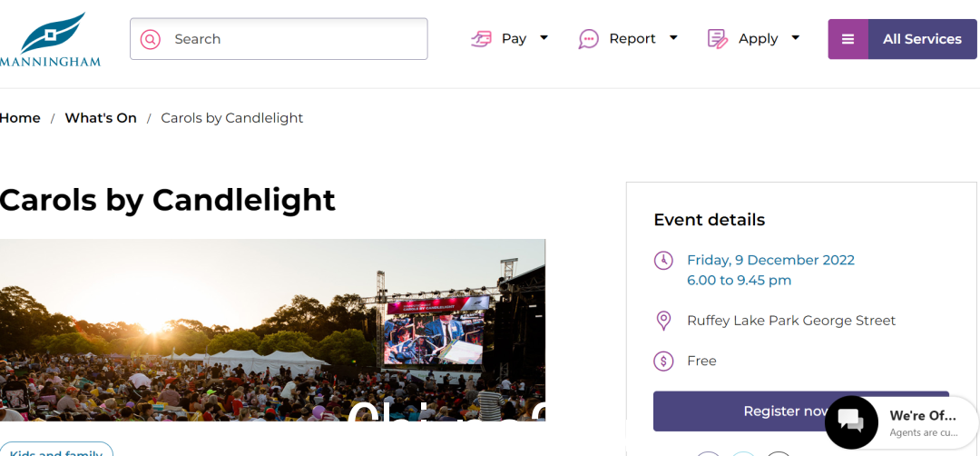The width and height of the screenshot is (980, 456).
Task: Go to Home breadcrumb
Action: click(20, 118)
